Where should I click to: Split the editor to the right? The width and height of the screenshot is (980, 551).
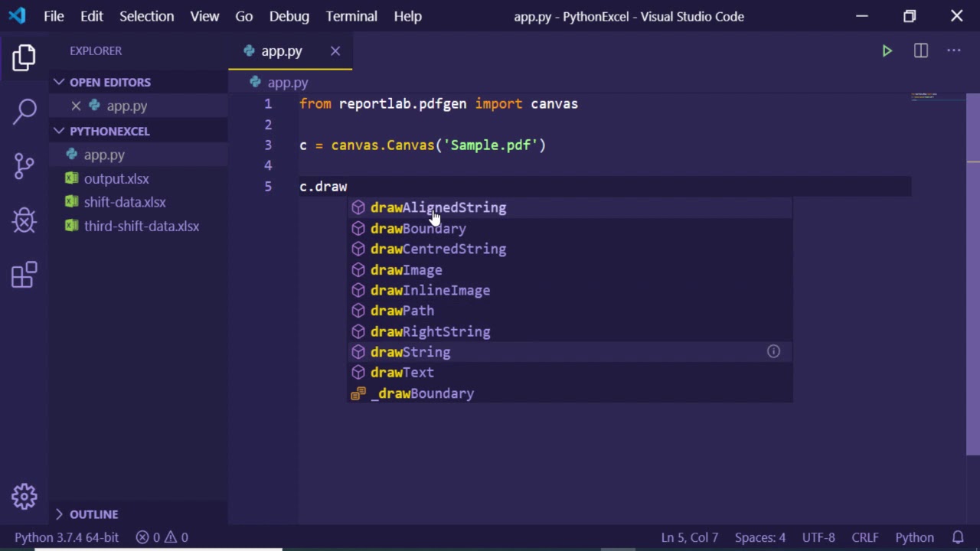(x=920, y=51)
